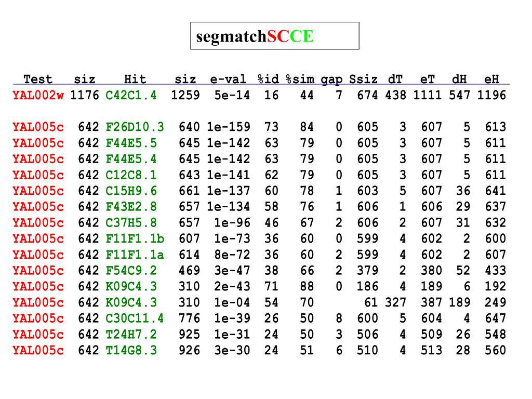This screenshot has width=532, height=399.
Task: Click the e-value 1e-137
Action: click(x=229, y=191)
